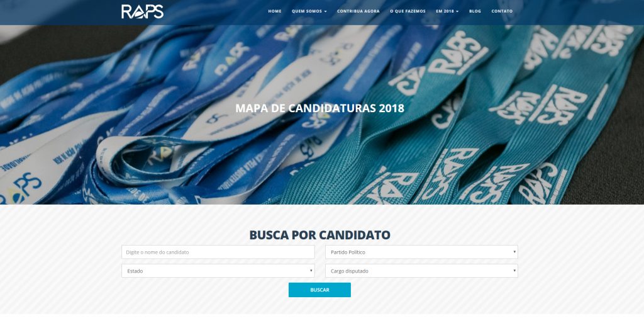Image resolution: width=644 pixels, height=323 pixels.
Task: Open the CONTATO link
Action: pyautogui.click(x=502, y=11)
